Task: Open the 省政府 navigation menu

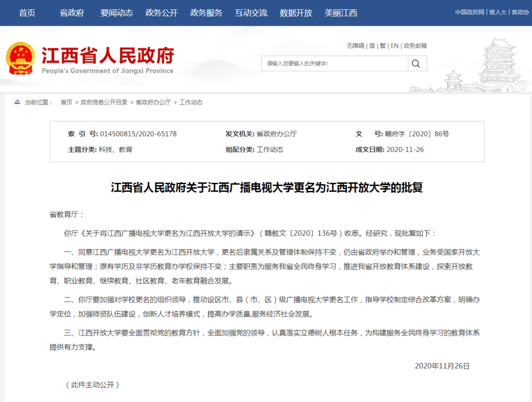Action: click(x=72, y=13)
